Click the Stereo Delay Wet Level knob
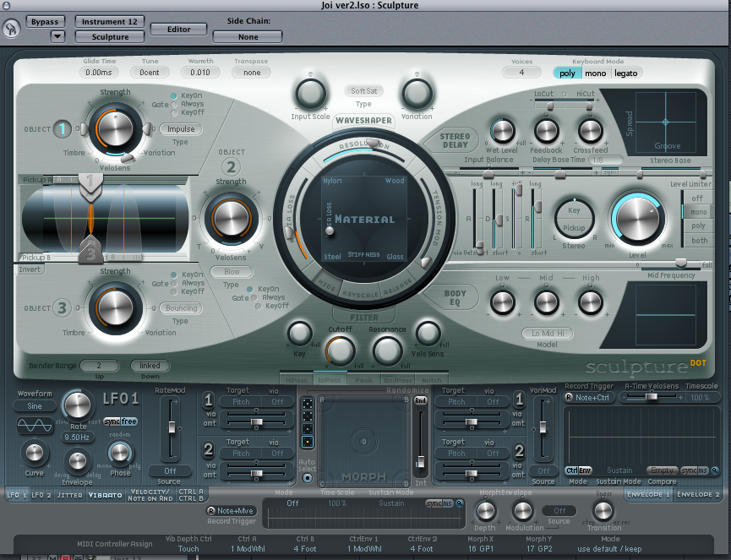The image size is (731, 560). (502, 131)
